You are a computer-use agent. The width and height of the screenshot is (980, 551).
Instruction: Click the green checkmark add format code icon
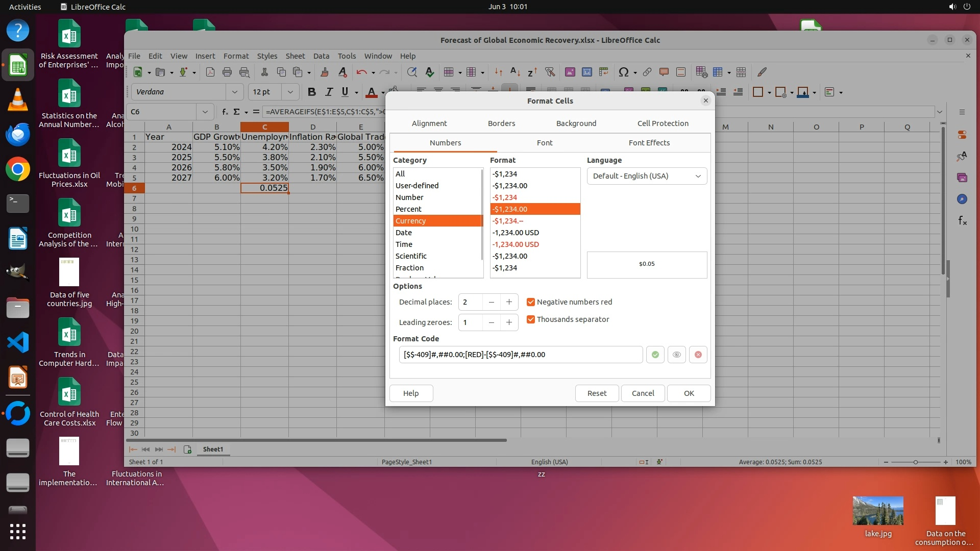pos(655,355)
